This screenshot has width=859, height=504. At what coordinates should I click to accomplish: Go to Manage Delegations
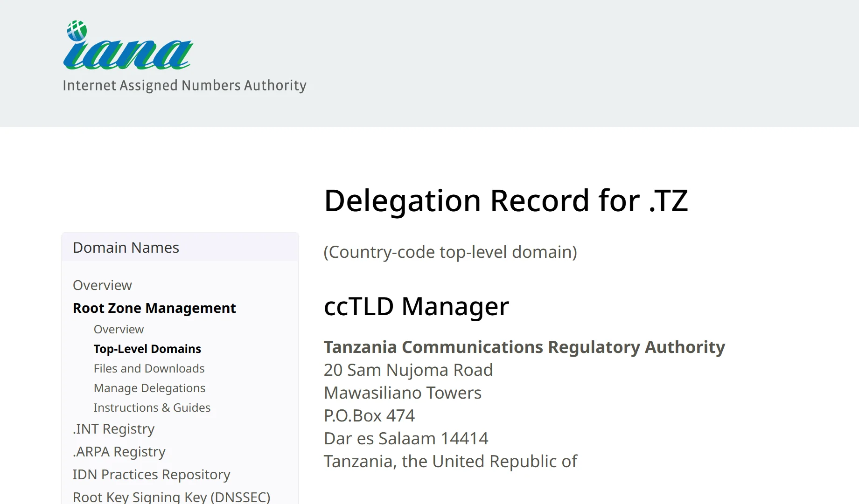pos(150,388)
